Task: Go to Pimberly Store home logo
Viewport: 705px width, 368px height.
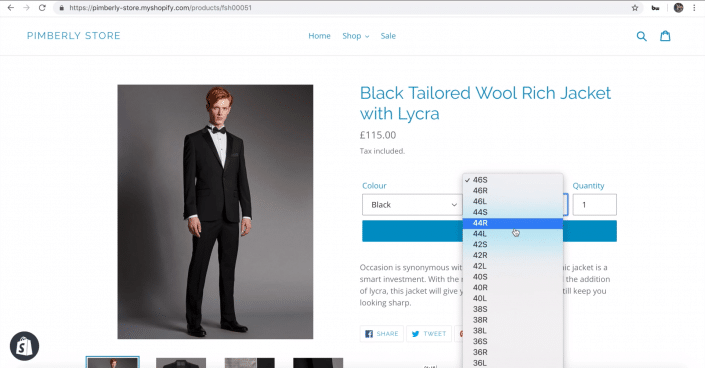Action: (x=74, y=36)
